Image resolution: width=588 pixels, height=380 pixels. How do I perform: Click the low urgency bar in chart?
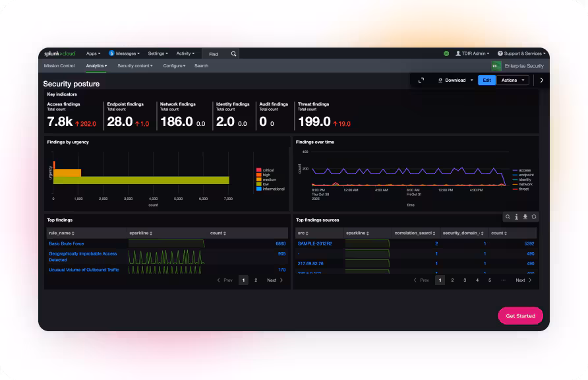141,181
